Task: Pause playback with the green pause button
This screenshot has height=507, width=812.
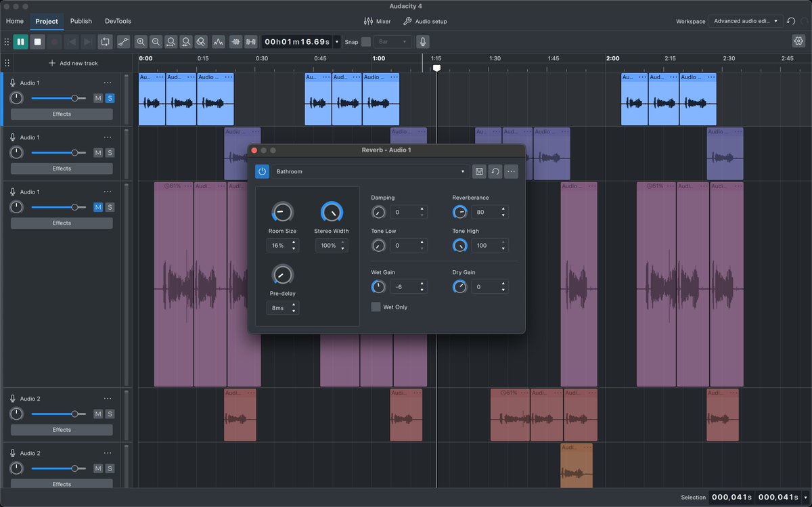Action: pos(20,42)
